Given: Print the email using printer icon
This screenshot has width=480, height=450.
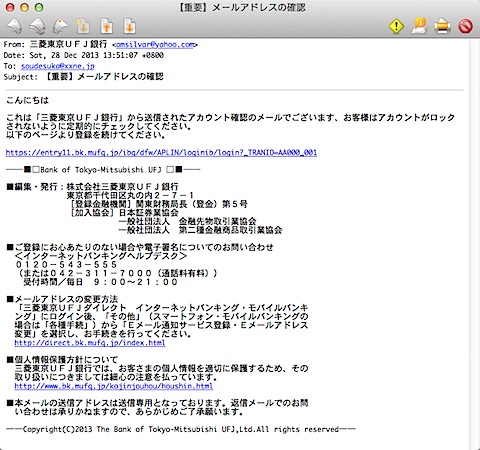Looking at the screenshot, I should [442, 26].
